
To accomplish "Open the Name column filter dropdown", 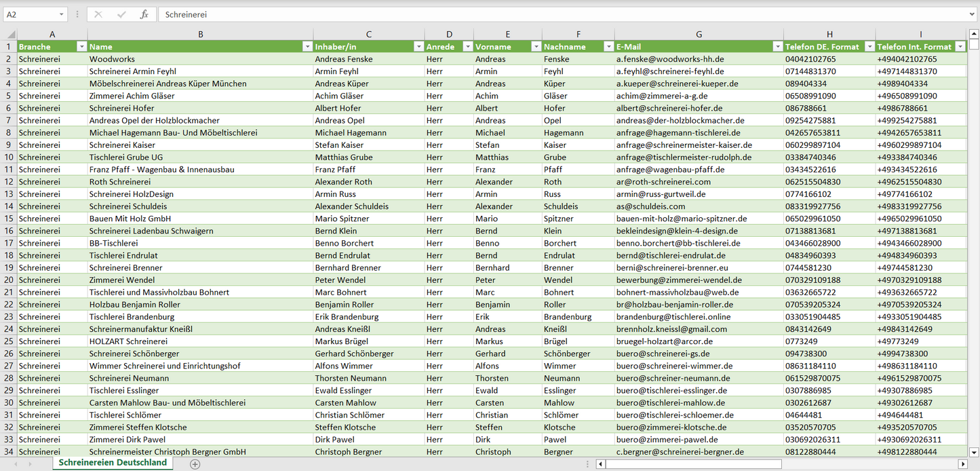I will pyautogui.click(x=307, y=47).
